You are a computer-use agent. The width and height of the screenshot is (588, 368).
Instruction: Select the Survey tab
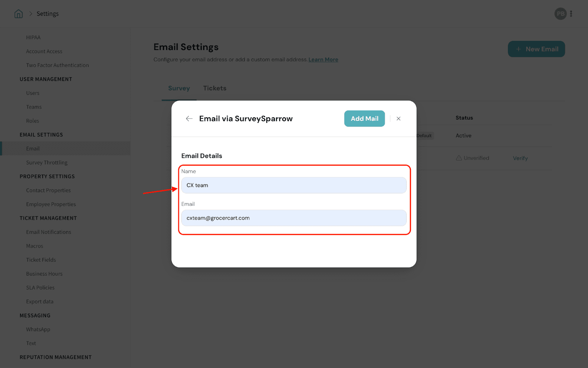179,88
